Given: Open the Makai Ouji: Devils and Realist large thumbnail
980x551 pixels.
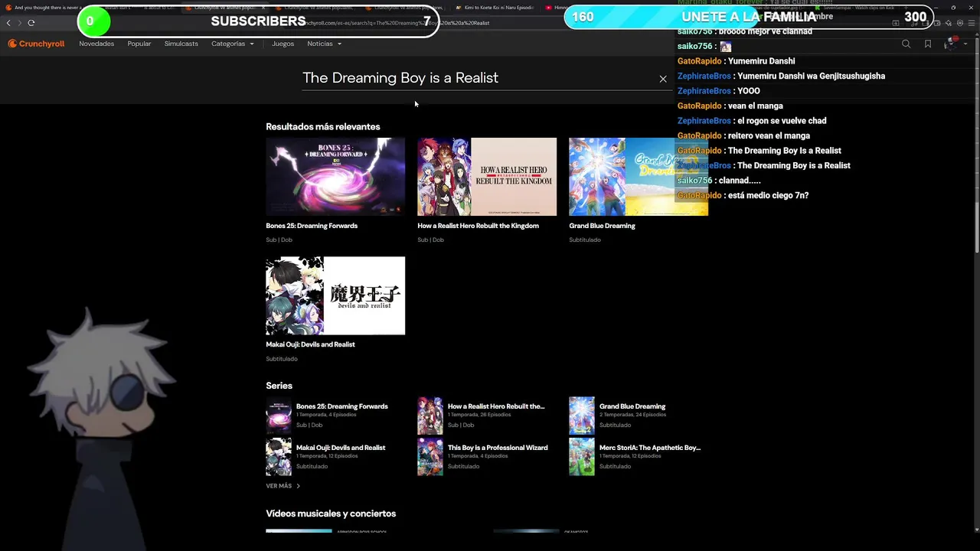Looking at the screenshot, I should tap(335, 295).
